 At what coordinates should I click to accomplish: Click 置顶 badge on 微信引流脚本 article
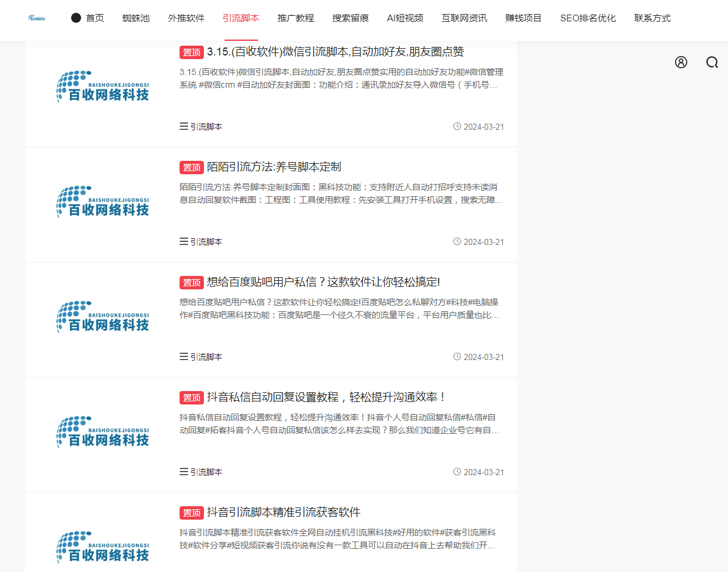click(x=192, y=52)
